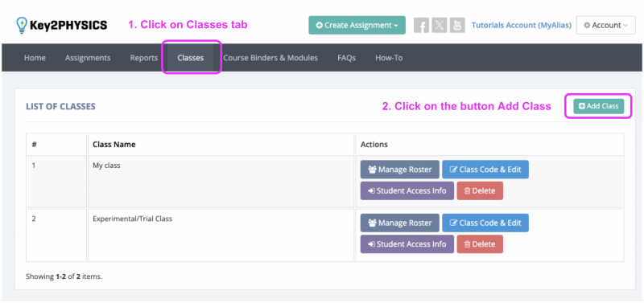Click the 'Actions' column header

[489, 145]
